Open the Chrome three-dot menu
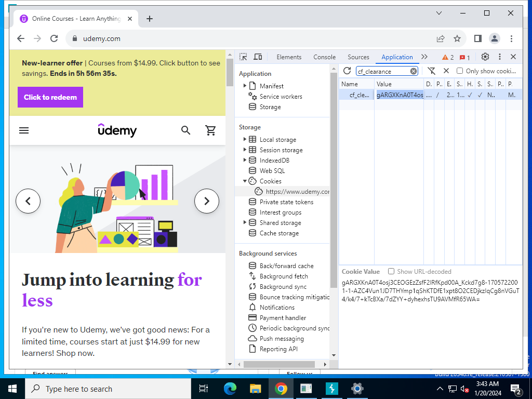 click(511, 38)
